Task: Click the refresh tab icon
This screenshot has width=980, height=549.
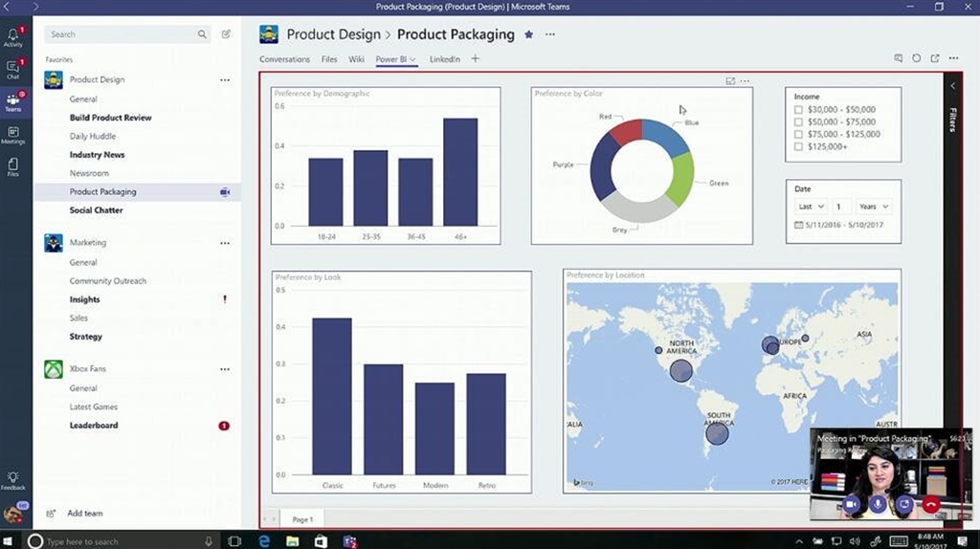Action: click(x=916, y=58)
